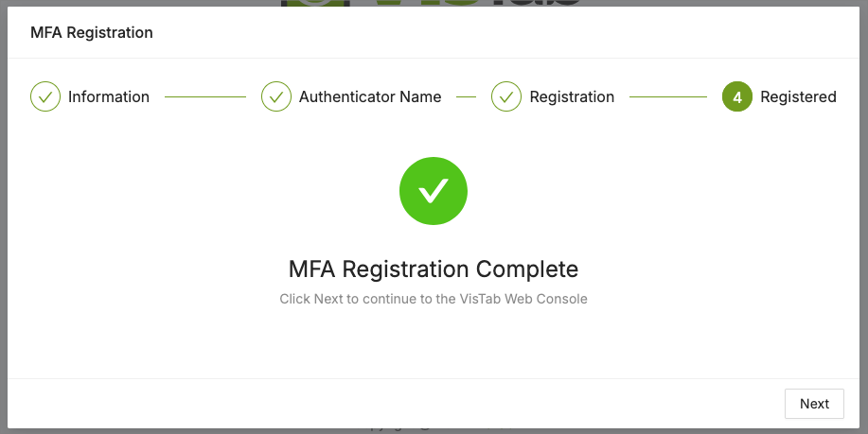868x434 pixels.
Task: Click the large green success checkmark
Action: (x=434, y=192)
